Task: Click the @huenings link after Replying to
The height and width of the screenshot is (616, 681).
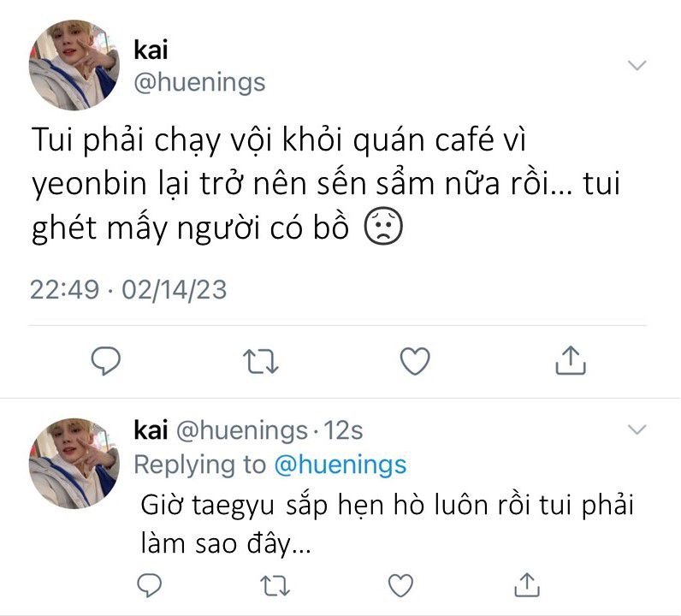Action: 340,465
